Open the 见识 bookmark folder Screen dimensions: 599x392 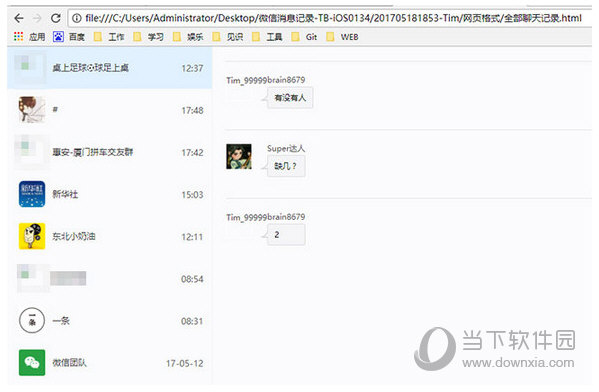click(x=228, y=37)
